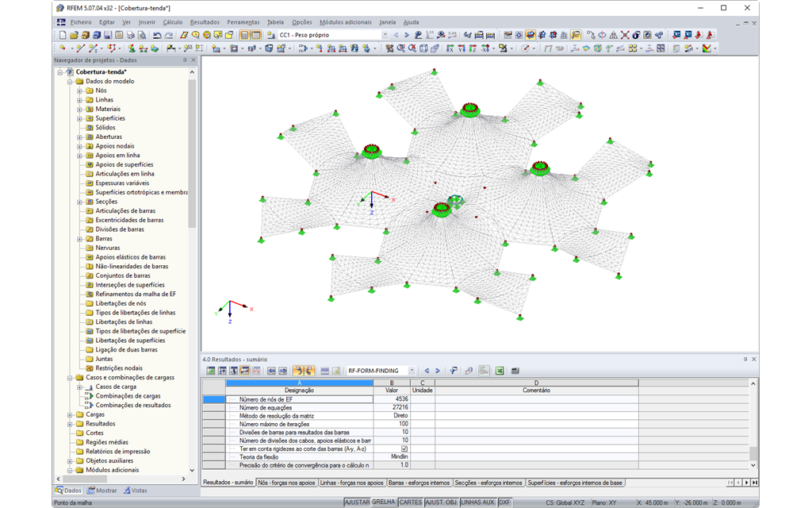Click the zoom magnifier icon in second toolbar
812x508 pixels.
pos(400,48)
